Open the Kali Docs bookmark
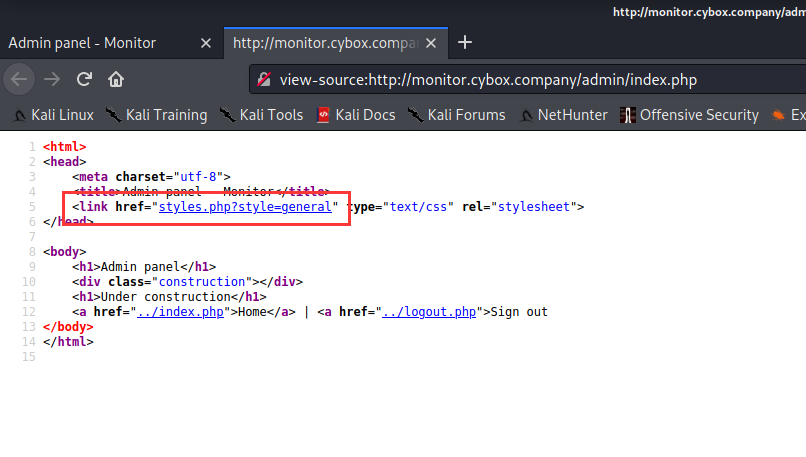The height and width of the screenshot is (457, 806). (356, 115)
